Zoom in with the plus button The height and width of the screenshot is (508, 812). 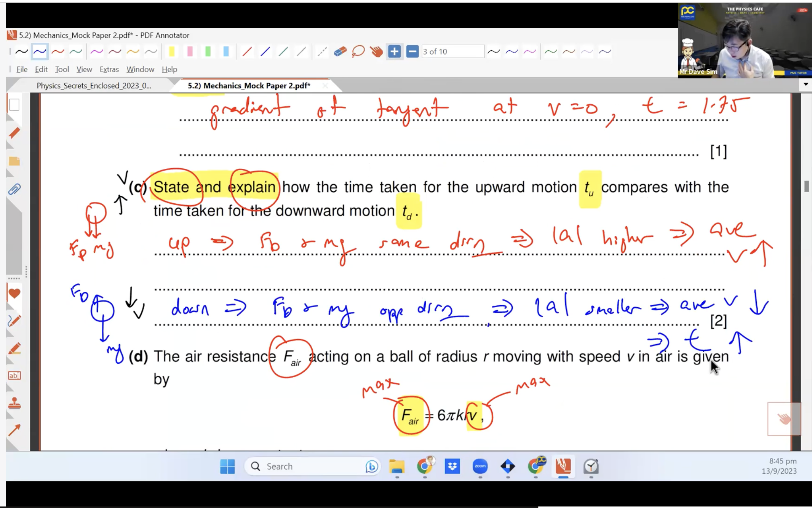[x=394, y=51]
